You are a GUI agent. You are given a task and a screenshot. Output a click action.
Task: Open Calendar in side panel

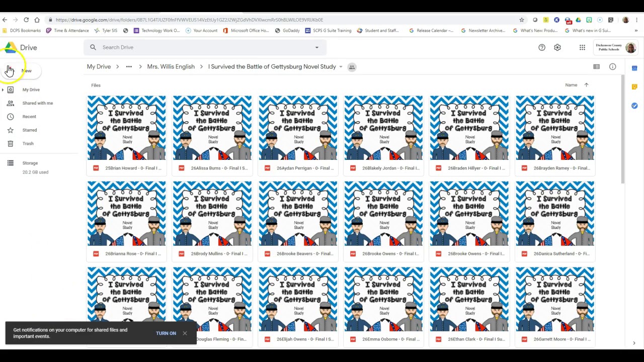point(634,68)
